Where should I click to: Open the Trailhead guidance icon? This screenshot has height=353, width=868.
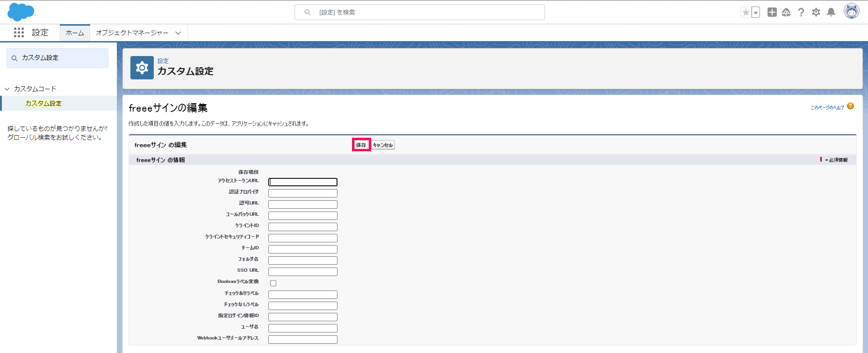point(786,12)
